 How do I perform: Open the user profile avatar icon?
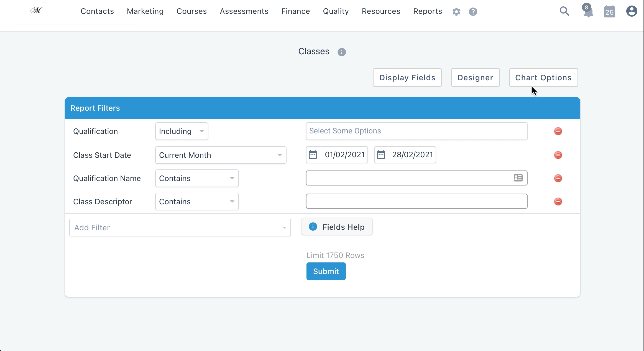[632, 11]
